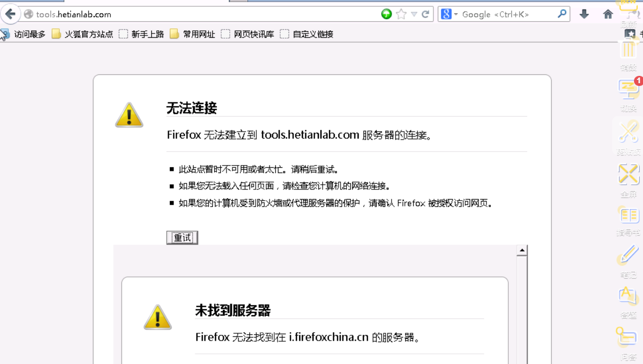Open the 访问最多 bookmark
Image resolution: width=643 pixels, height=364 pixels.
pos(23,34)
